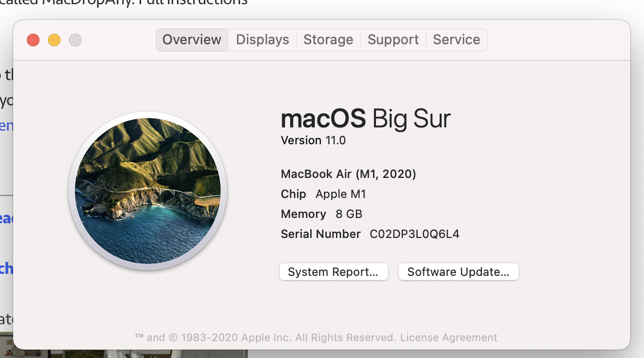Click the macOS Big Sur title
The image size is (644, 358).
tap(366, 118)
